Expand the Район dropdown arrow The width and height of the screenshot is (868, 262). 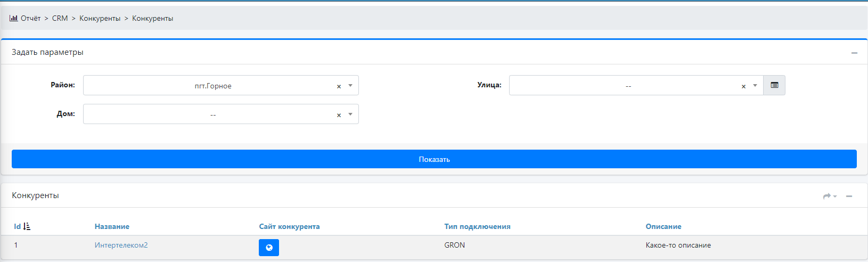click(x=350, y=86)
